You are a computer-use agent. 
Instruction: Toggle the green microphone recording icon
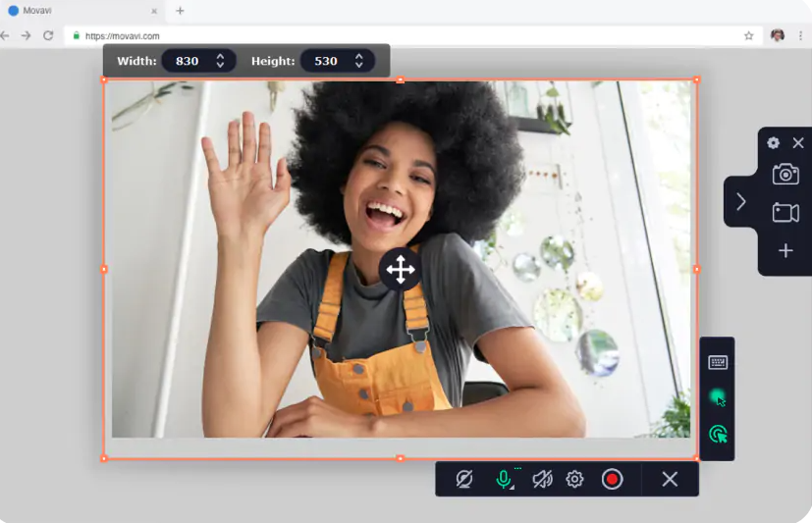click(x=504, y=479)
